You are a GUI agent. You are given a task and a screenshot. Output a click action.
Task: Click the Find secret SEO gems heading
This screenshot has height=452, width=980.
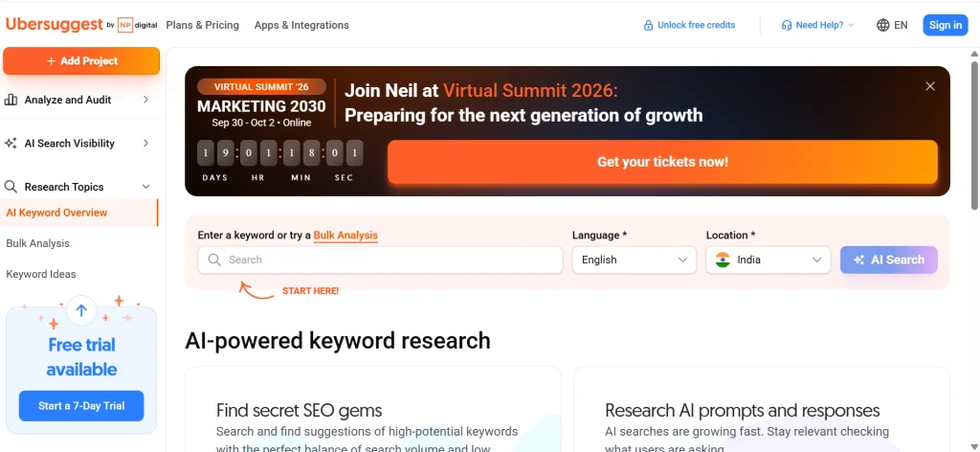click(x=299, y=410)
